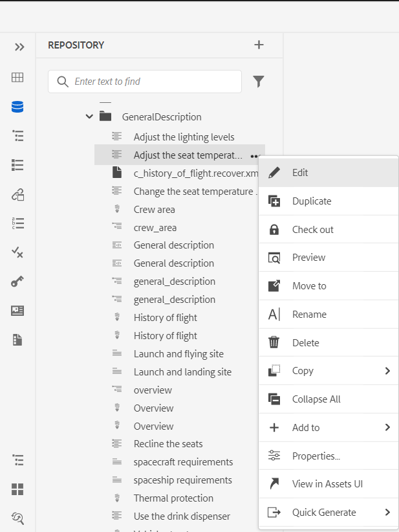Click the Enter text to find search field

(144, 82)
